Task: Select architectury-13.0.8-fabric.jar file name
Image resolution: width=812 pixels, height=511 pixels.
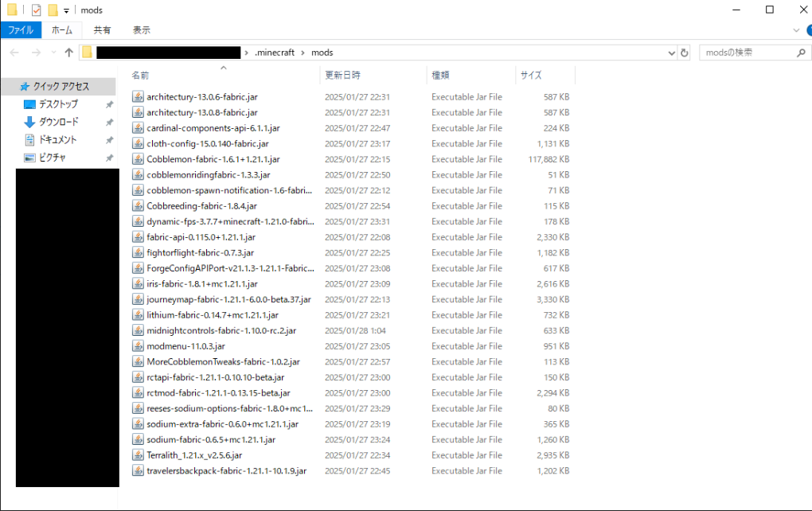Action: coord(202,112)
